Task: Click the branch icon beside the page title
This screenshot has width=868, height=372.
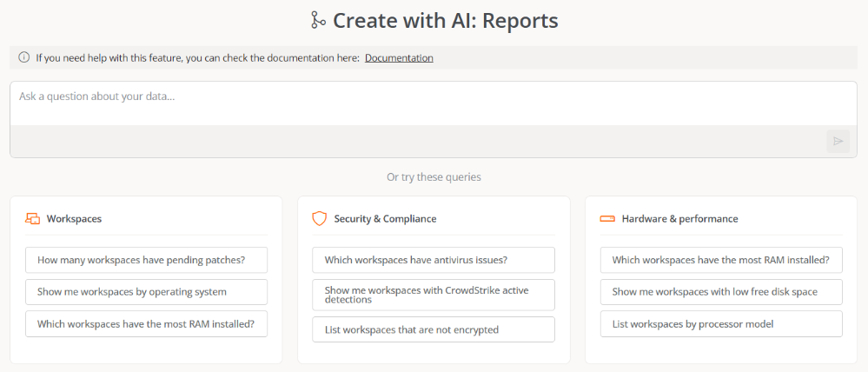Action: pyautogui.click(x=318, y=20)
